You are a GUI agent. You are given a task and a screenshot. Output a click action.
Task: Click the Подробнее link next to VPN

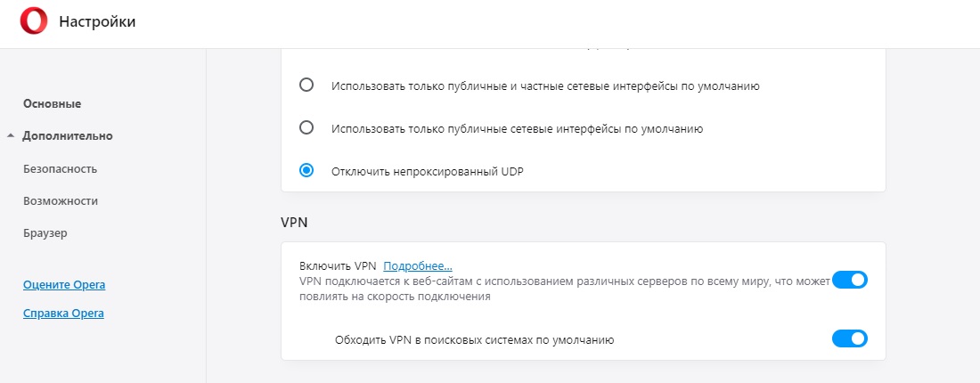[x=418, y=266]
